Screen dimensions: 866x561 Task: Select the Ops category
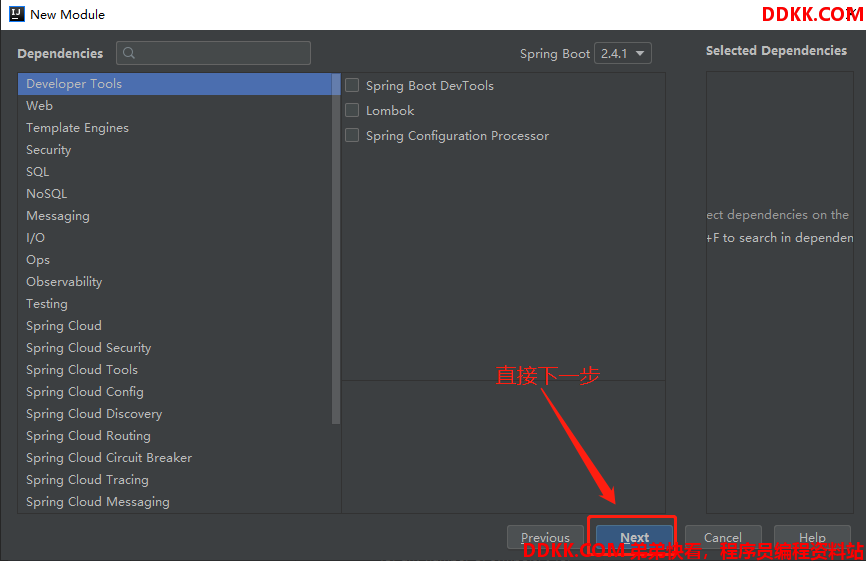pyautogui.click(x=175, y=260)
